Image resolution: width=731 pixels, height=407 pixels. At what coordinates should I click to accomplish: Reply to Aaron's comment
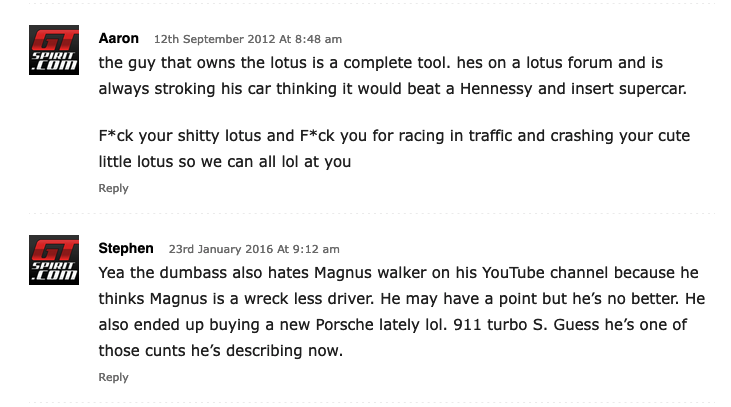(113, 188)
